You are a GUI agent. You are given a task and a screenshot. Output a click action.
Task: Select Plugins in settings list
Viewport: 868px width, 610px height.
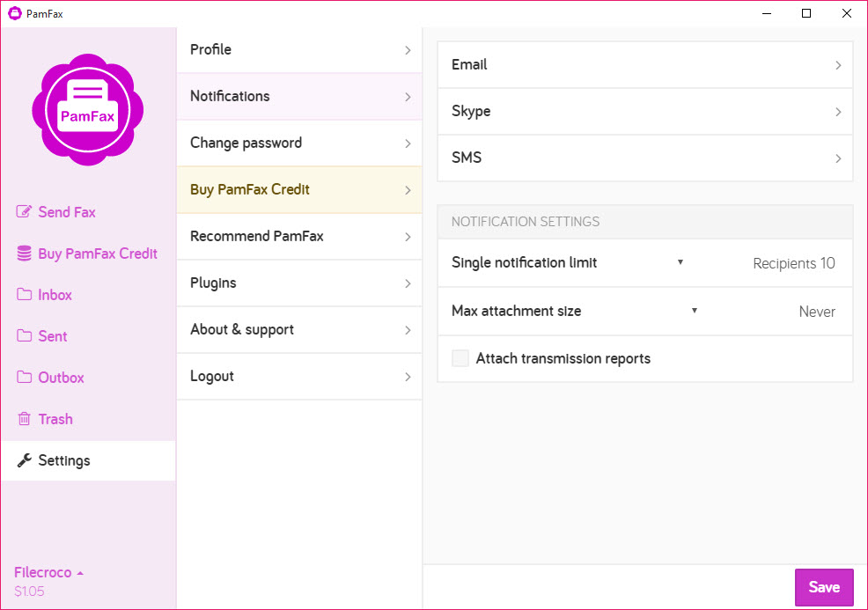[299, 283]
